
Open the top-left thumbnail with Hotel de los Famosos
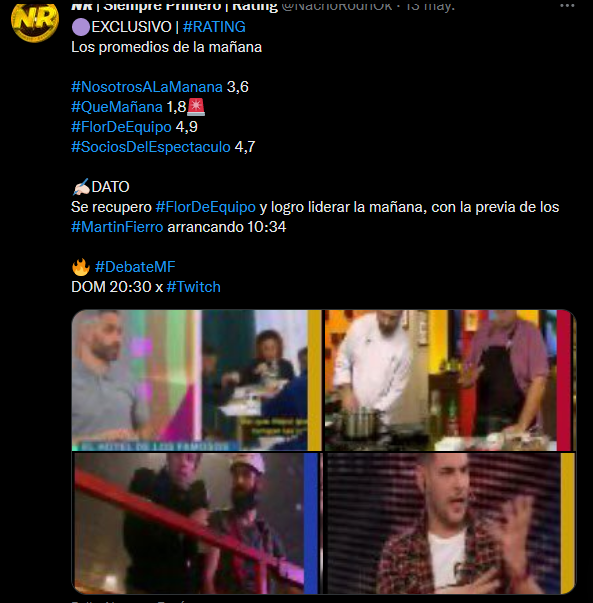pyautogui.click(x=197, y=380)
